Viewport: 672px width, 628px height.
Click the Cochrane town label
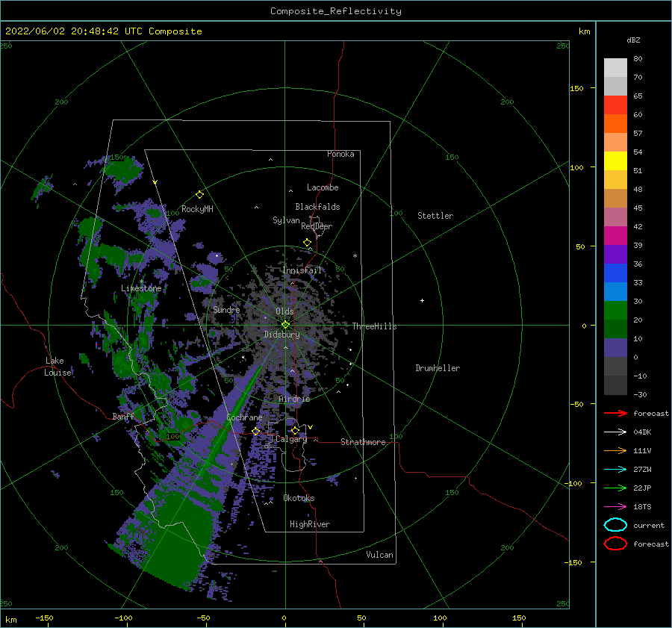244,417
